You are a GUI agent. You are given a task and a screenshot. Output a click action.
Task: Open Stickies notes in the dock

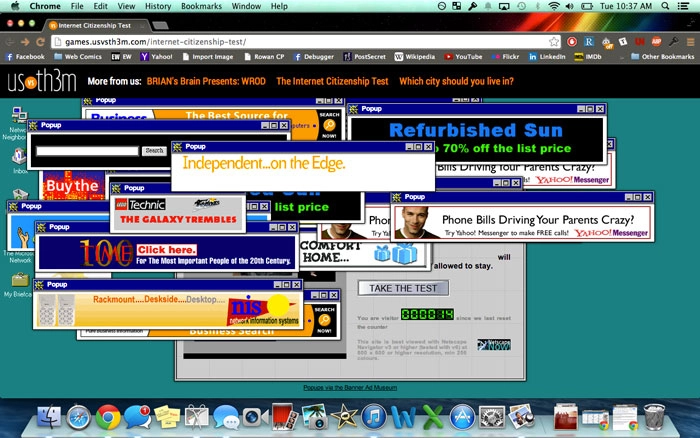167,417
